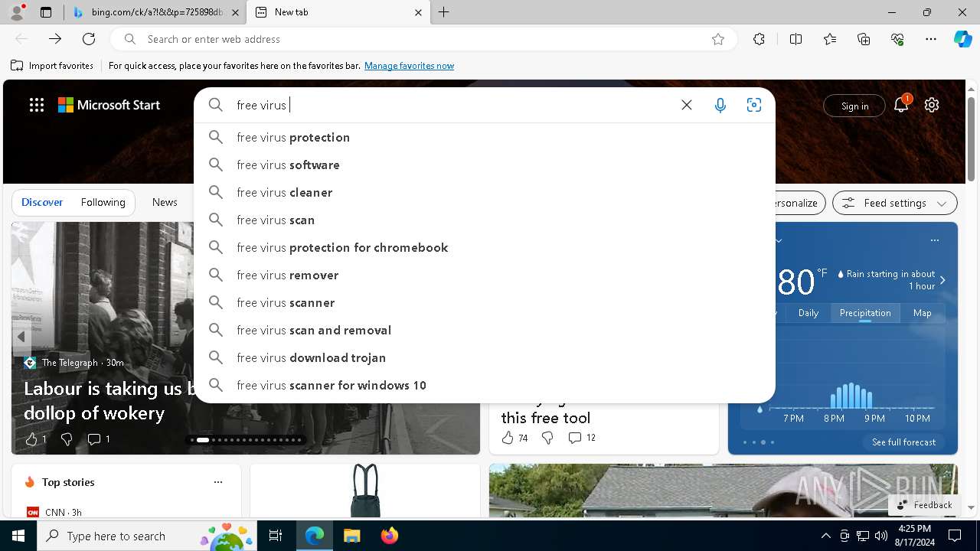Open Edge Settings and more menu
The width and height of the screenshot is (980, 551).
click(x=931, y=39)
